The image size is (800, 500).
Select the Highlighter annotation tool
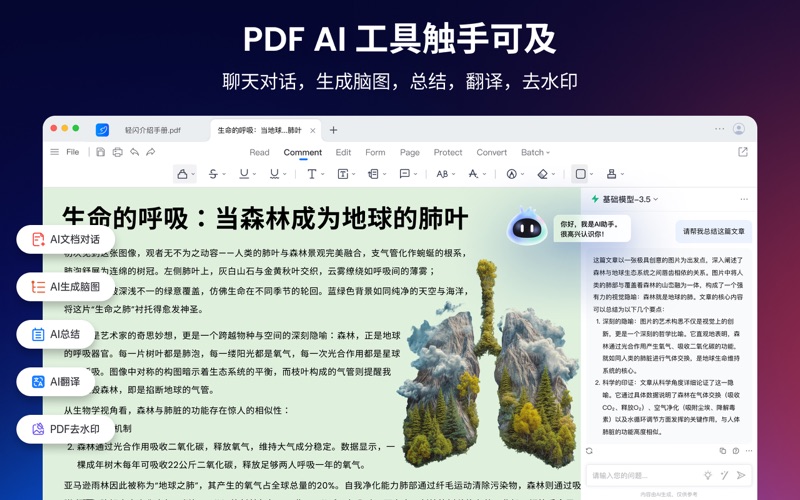tap(182, 174)
